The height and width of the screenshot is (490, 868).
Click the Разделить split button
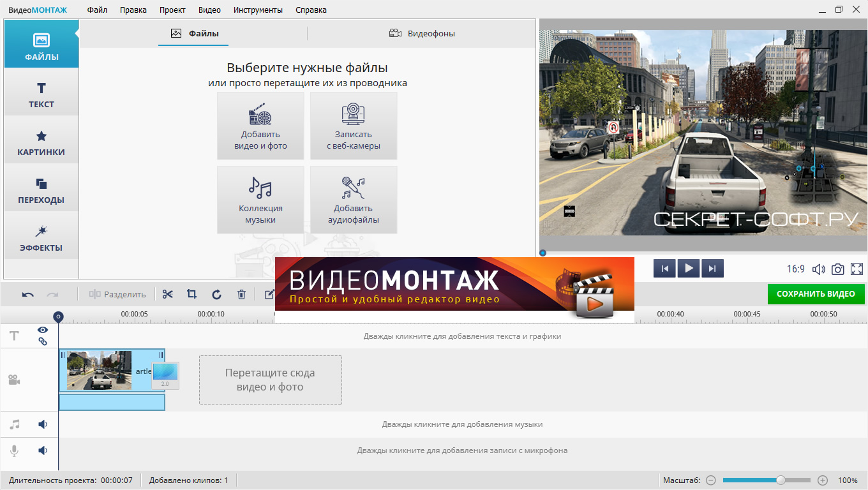click(x=117, y=294)
